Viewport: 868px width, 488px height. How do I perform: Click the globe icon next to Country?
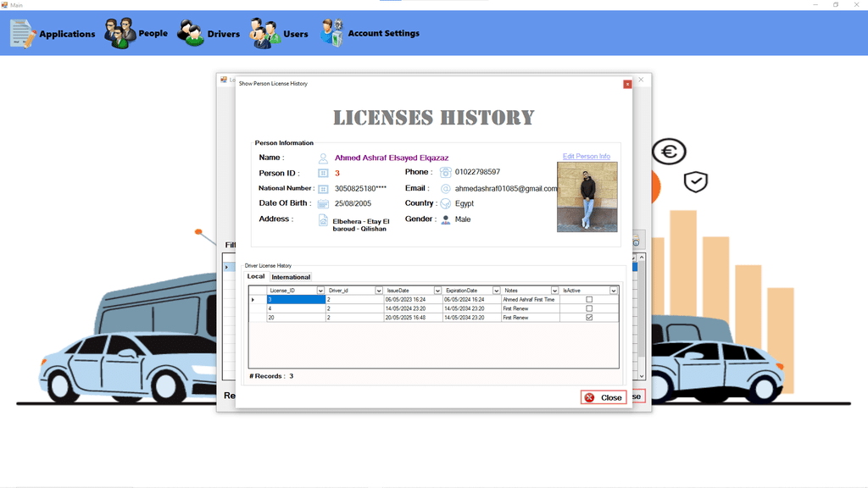click(445, 203)
